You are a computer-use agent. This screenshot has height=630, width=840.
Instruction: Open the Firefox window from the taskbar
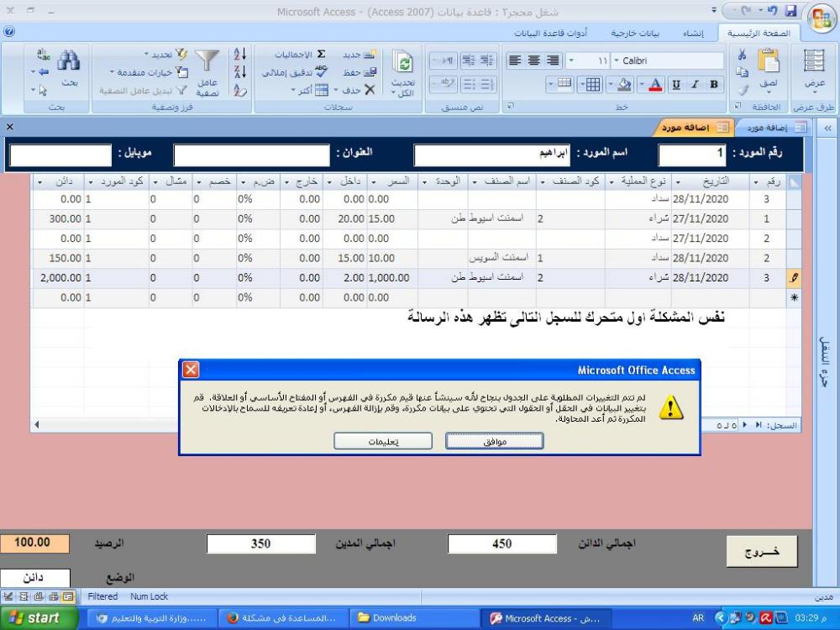tap(283, 618)
